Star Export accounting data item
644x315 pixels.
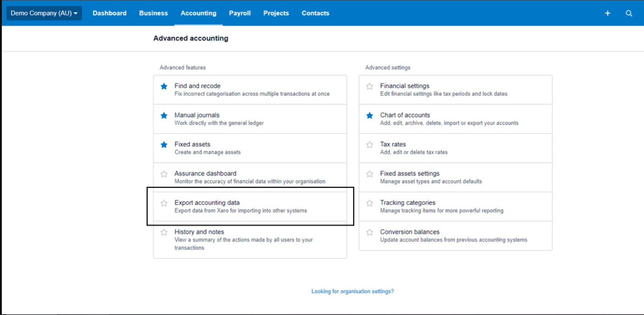point(164,203)
